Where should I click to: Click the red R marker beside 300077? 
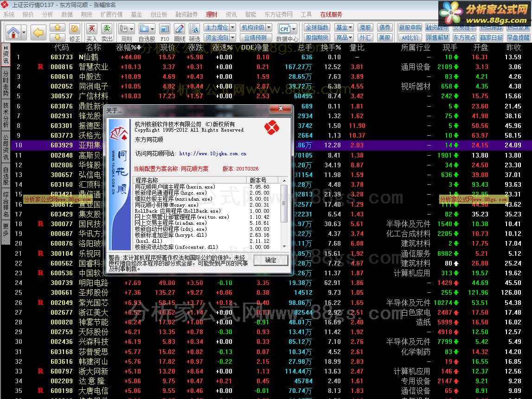pos(40,224)
